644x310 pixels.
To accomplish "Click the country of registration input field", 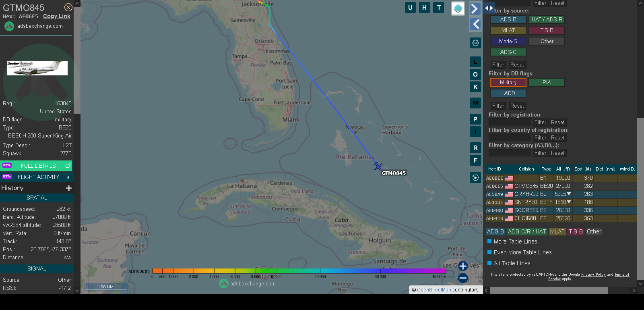I will click(x=510, y=138).
